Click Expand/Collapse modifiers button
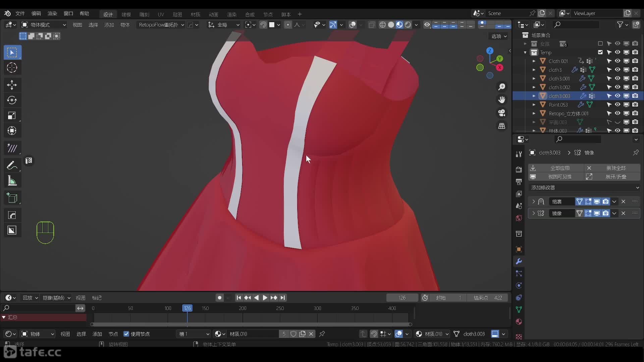This screenshot has width=644, height=362. click(612, 177)
